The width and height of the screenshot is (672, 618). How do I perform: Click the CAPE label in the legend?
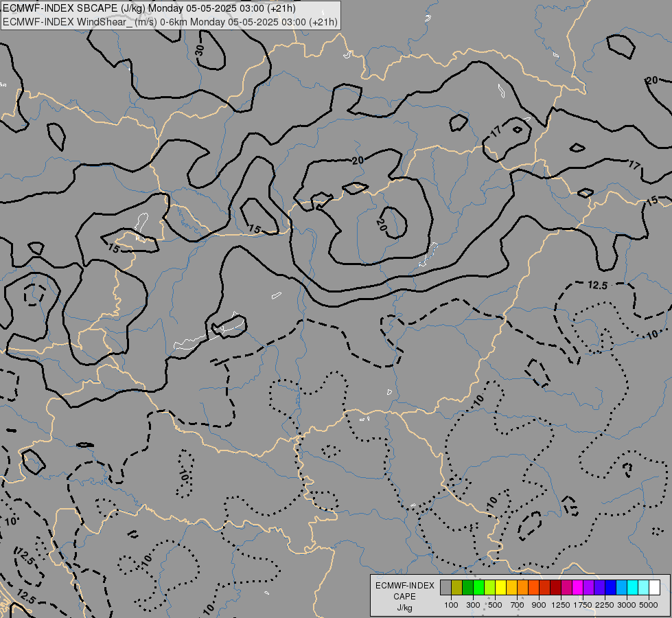click(x=404, y=597)
